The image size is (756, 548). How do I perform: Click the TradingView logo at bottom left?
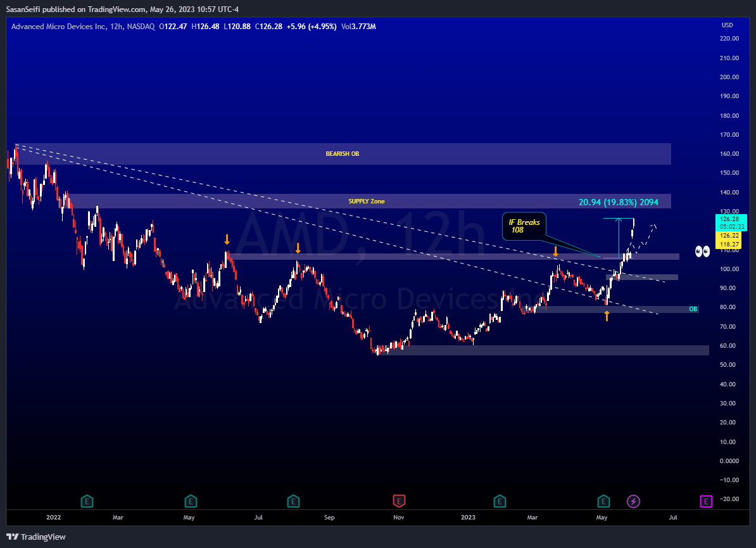point(36,537)
